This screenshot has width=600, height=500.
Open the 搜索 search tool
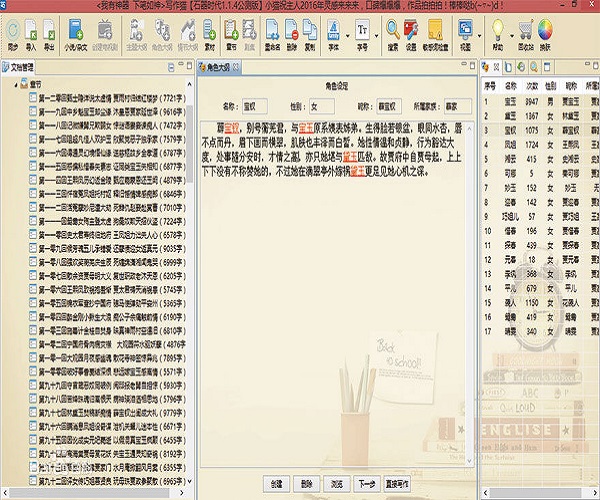[393, 36]
